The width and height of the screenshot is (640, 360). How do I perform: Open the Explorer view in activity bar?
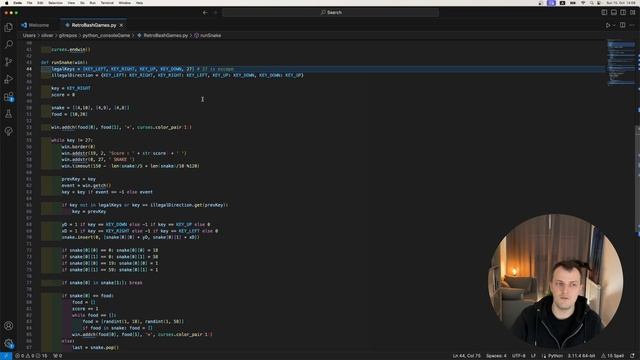click(9, 27)
